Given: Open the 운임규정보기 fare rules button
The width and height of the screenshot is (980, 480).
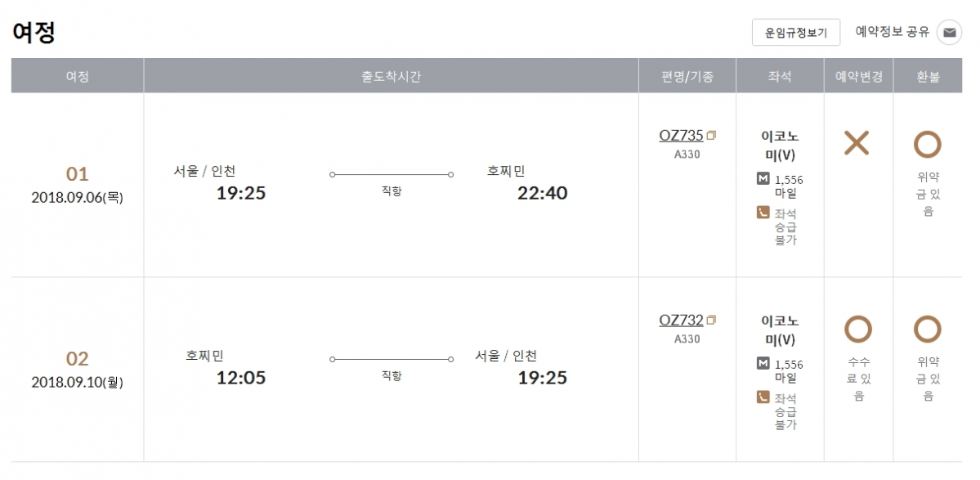Looking at the screenshot, I should (x=795, y=33).
